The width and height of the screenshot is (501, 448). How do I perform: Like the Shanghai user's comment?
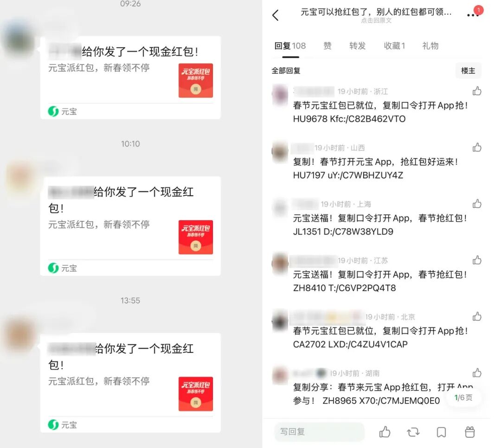(x=477, y=204)
